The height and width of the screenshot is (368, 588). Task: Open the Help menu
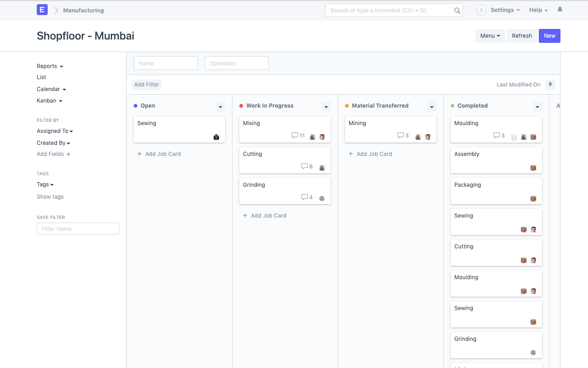tap(538, 10)
